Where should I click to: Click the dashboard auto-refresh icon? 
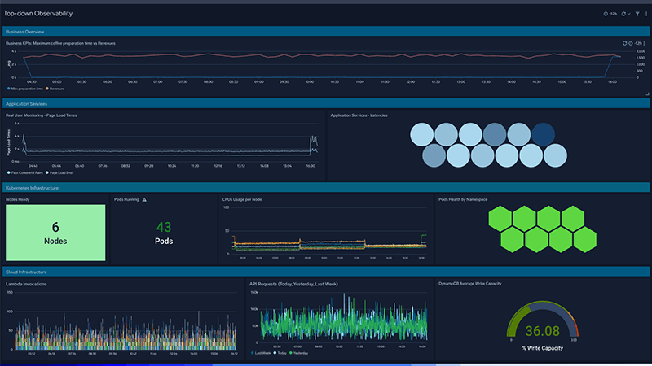click(x=624, y=14)
